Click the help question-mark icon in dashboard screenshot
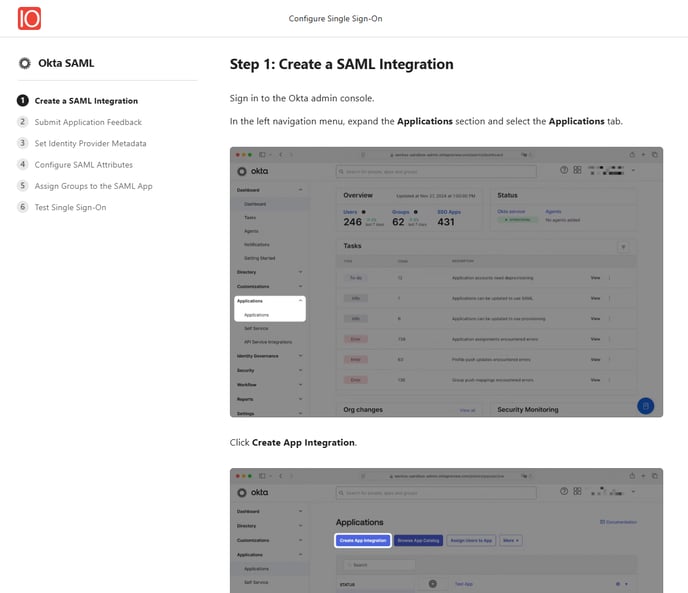The height and width of the screenshot is (593, 688). tap(564, 170)
